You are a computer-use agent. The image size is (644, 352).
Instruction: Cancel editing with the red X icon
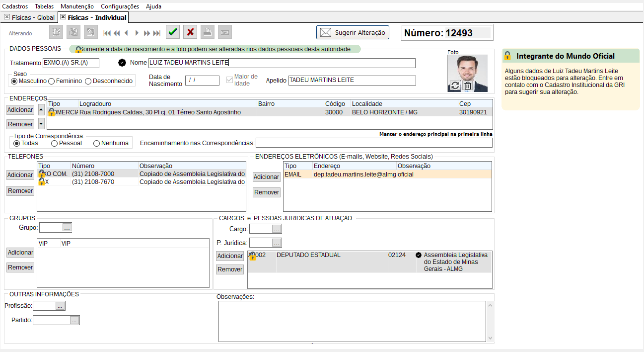pyautogui.click(x=190, y=32)
